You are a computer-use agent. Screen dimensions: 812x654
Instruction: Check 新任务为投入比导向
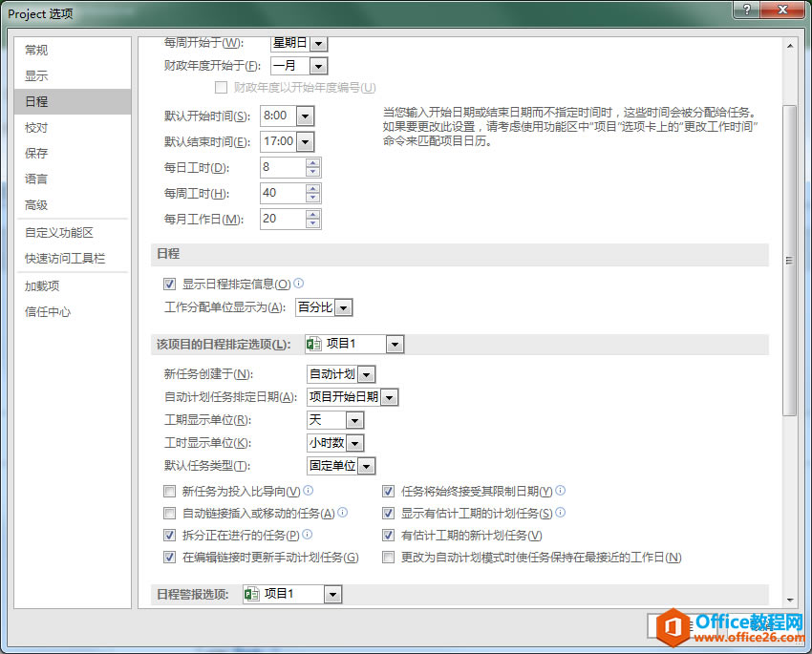[169, 491]
